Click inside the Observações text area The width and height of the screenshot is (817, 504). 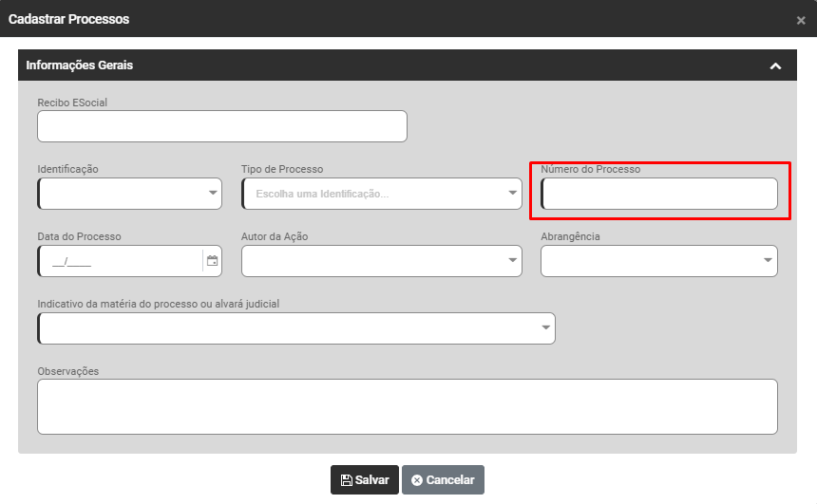(x=407, y=406)
